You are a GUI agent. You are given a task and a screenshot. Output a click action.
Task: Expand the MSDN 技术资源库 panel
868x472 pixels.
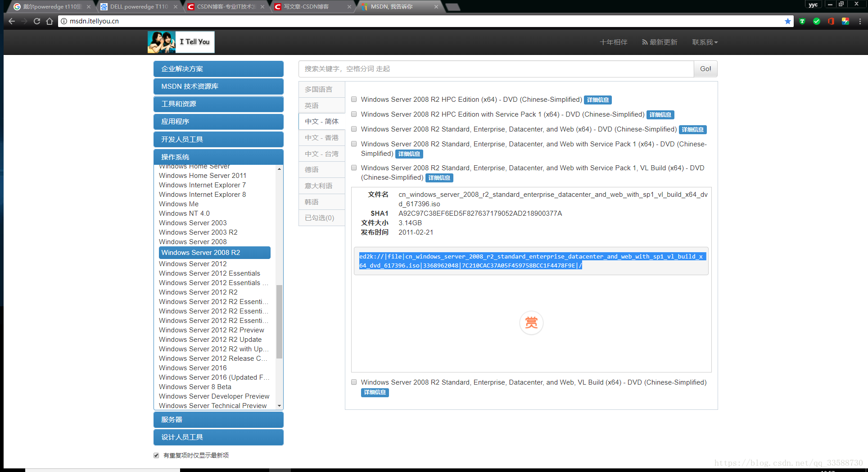[218, 86]
